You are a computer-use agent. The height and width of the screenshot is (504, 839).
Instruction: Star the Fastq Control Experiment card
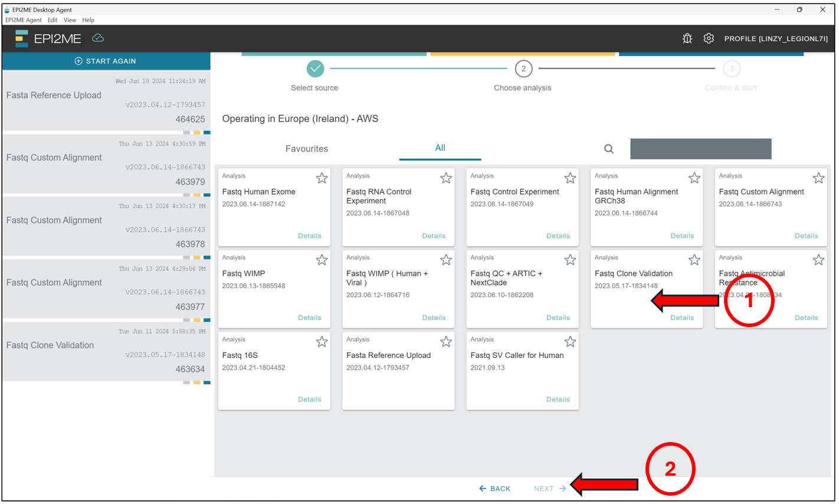point(570,178)
